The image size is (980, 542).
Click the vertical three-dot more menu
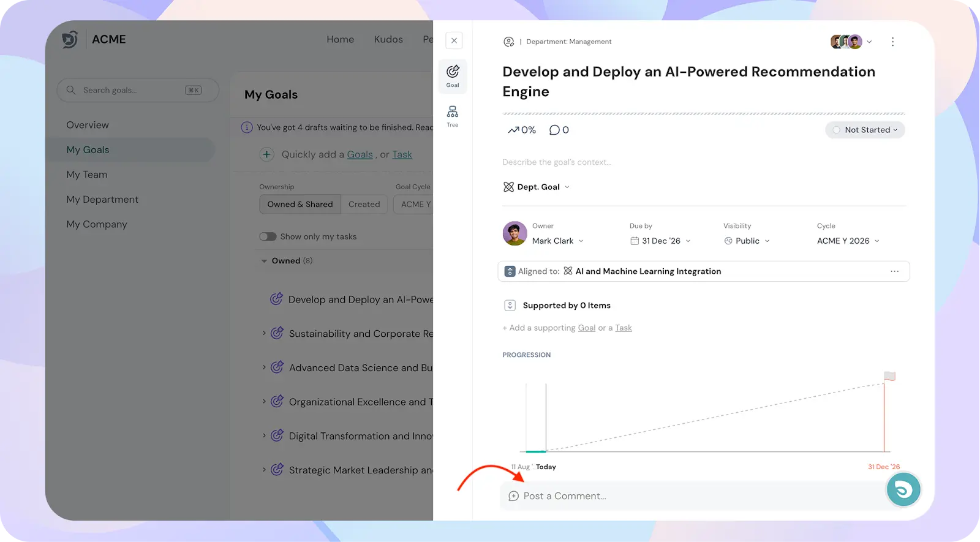tap(892, 42)
